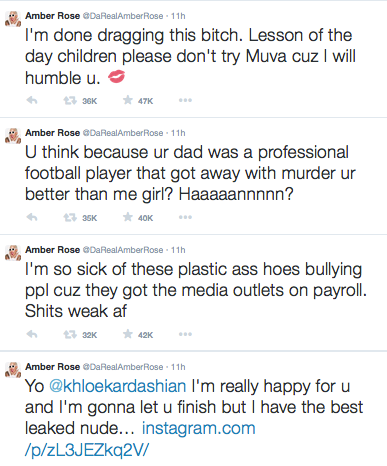Open the instagram.com link in last tweet
This screenshot has width=387, height=466.
[x=140, y=439]
